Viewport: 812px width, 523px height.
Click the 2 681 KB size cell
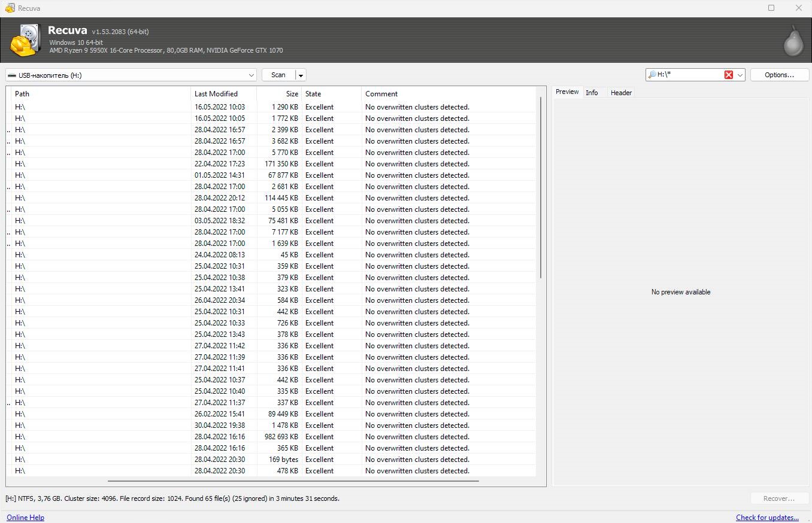[284, 187]
